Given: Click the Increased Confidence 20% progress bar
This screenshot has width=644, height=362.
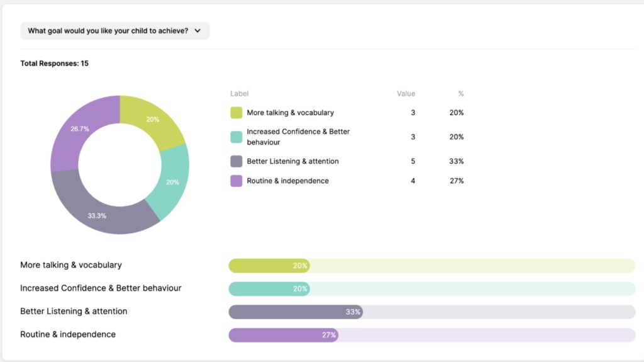Looking at the screenshot, I should tap(269, 289).
